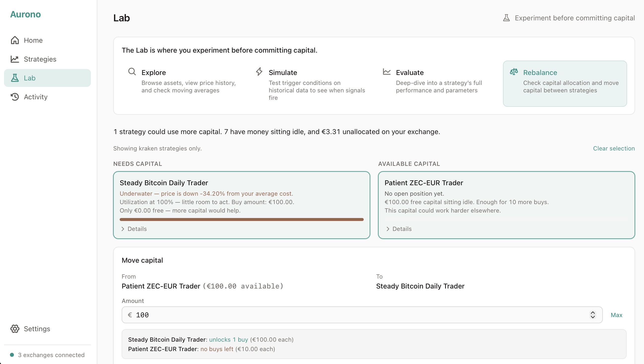
Task: Click the flask icon next to 'Experiment before committing capital'
Action: click(x=506, y=18)
